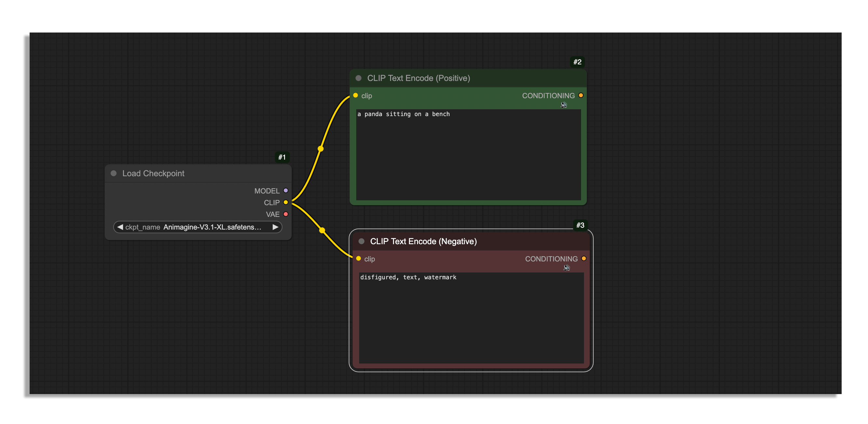Click into the 'disfigured, text, watermark' prompt box

point(471,318)
